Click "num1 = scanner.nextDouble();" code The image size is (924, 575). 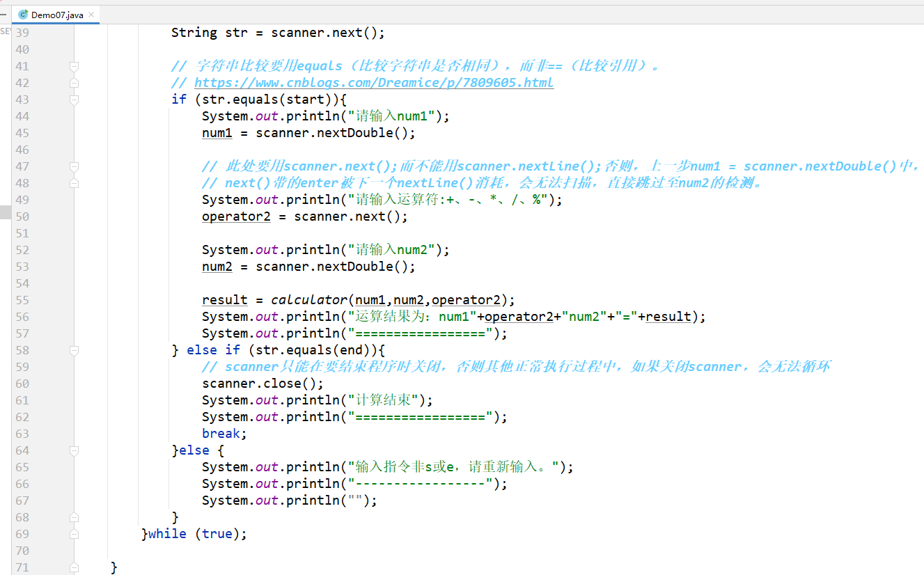pyautogui.click(x=308, y=133)
